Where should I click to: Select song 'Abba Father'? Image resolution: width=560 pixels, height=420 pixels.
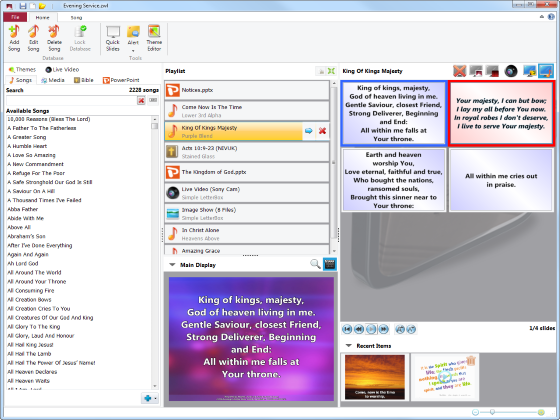22,209
